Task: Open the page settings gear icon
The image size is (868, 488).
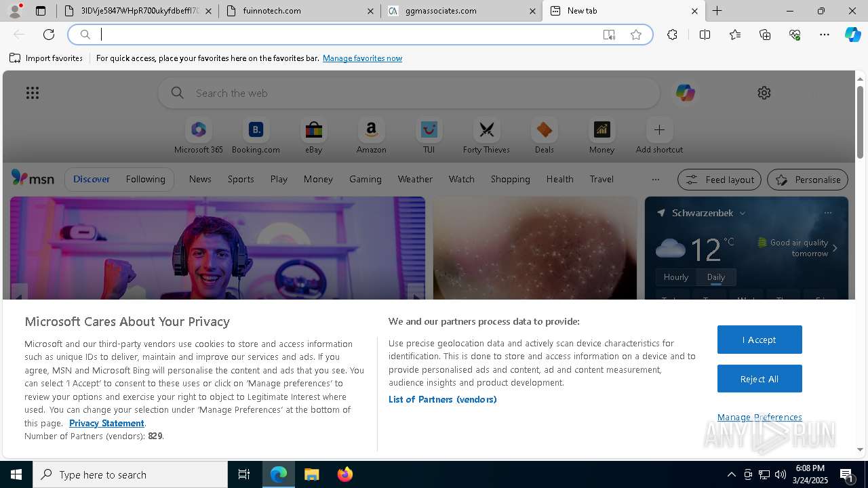Action: coord(764,93)
